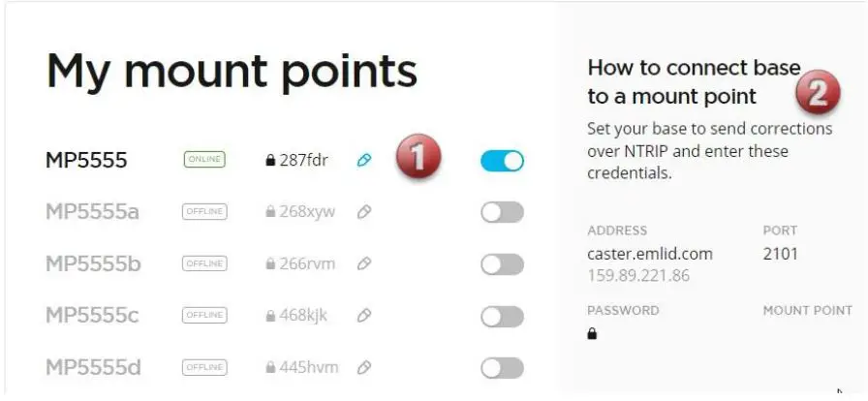Viewport: 868px width, 401px height.
Task: Click the edit pencil icon for MP5555
Action: click(x=364, y=161)
